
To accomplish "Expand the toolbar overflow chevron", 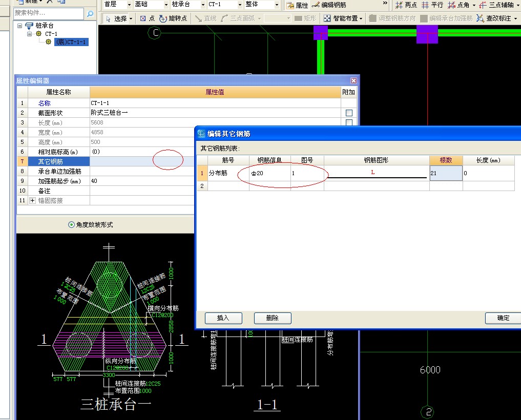I will [385, 3].
